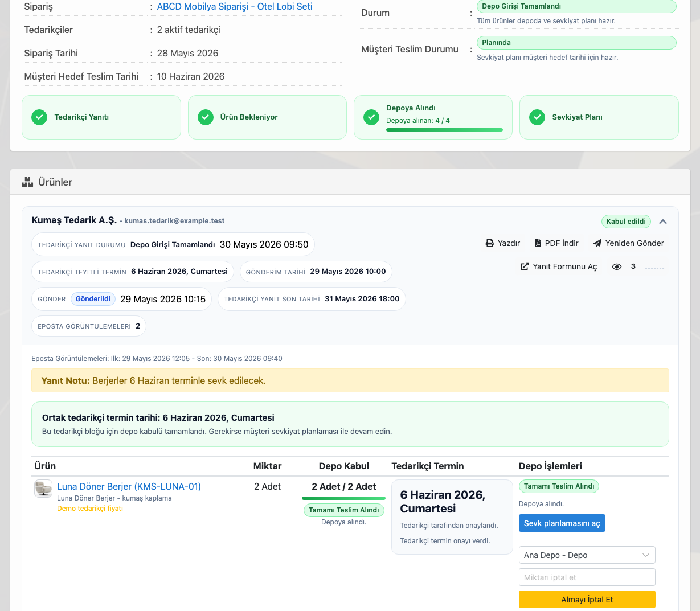Click the Sevkiyat Planı step card label
Image resolution: width=700 pixels, height=611 pixels.
point(577,117)
